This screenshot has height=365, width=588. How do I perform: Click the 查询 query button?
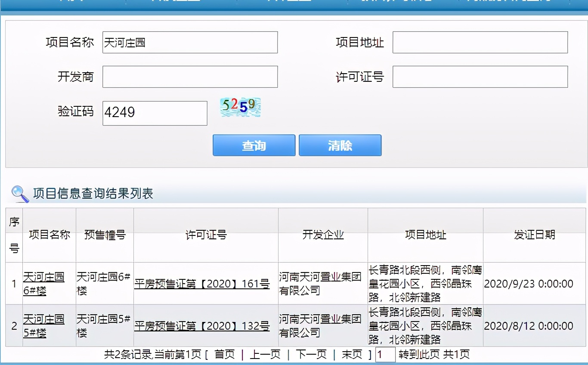pyautogui.click(x=254, y=145)
